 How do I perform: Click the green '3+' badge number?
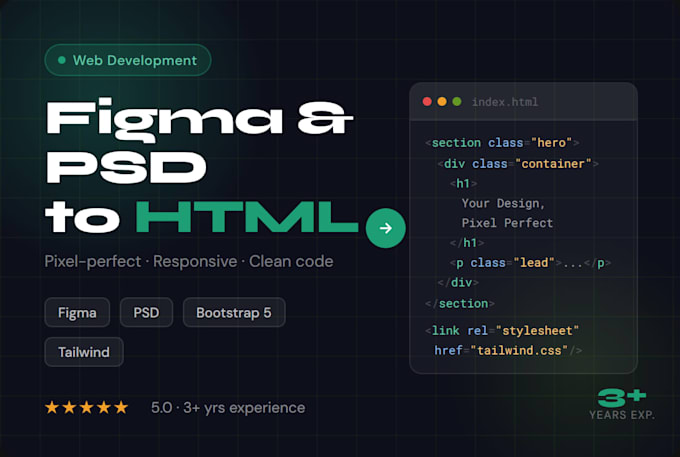622,398
